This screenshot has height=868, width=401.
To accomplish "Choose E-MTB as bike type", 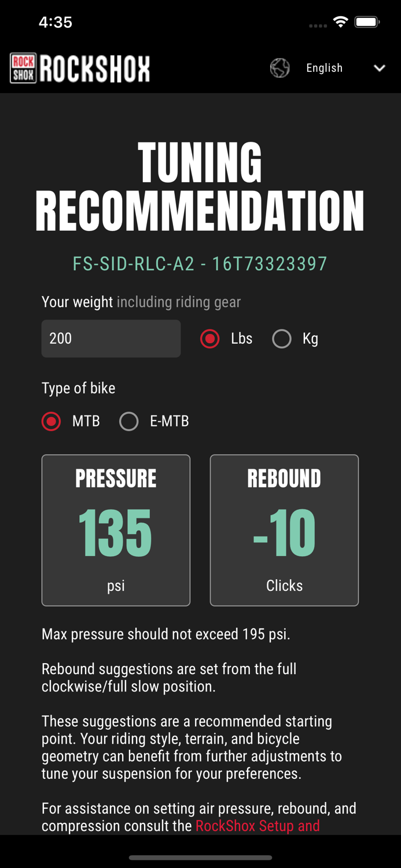I will [128, 421].
